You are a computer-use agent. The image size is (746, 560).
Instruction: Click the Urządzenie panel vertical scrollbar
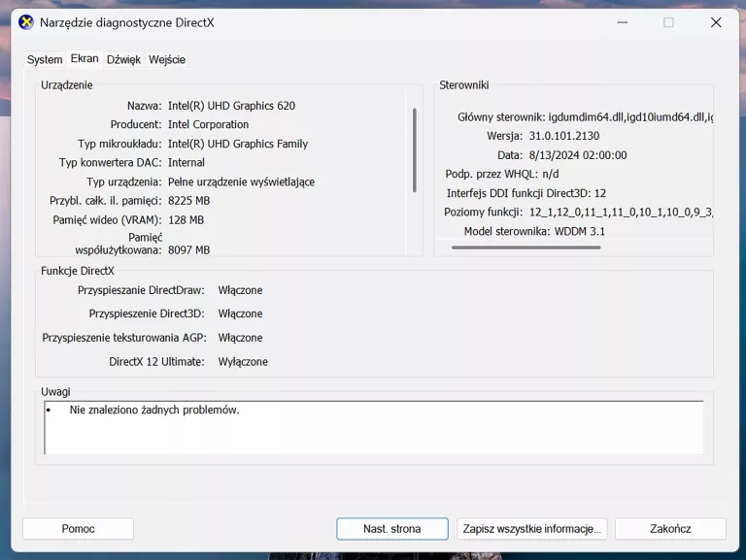coord(415,150)
